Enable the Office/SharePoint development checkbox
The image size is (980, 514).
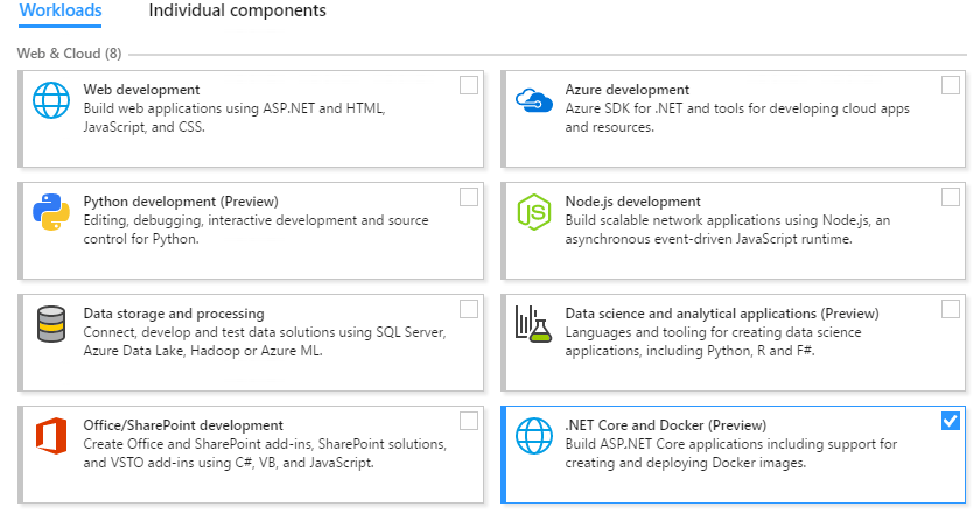point(468,421)
